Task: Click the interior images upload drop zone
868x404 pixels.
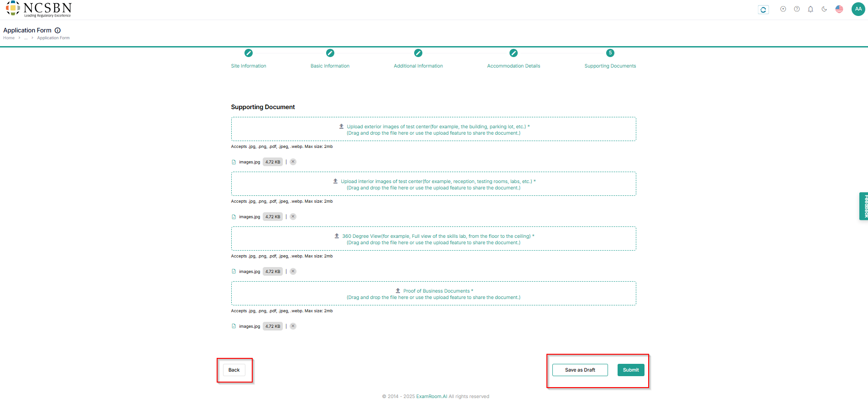Action: (433, 184)
